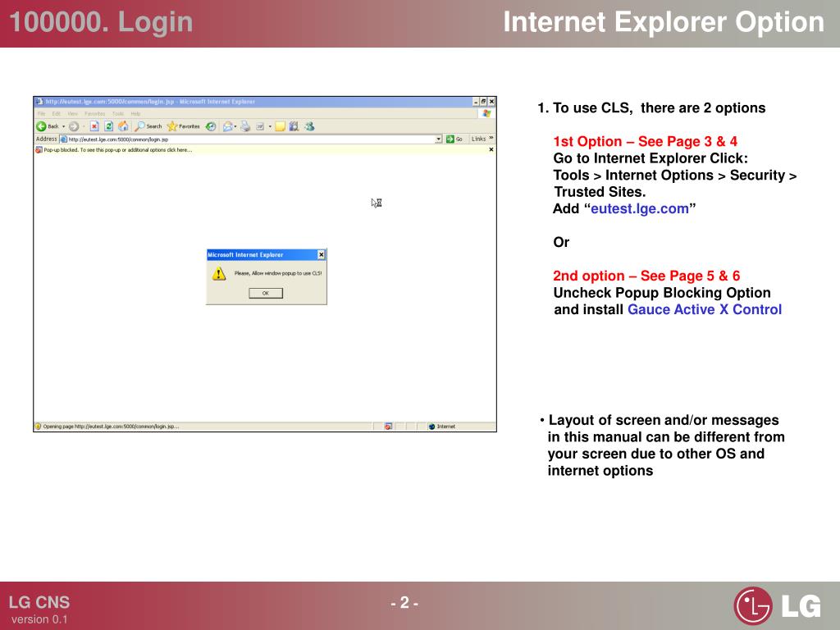Click the red "2nd option – See Page 5 & 6" text
Viewport: 840px width, 630px height.
pyautogui.click(x=646, y=276)
